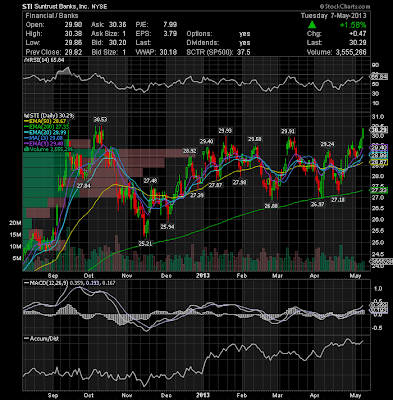Open the StockCharts.com credit link

(345, 6)
